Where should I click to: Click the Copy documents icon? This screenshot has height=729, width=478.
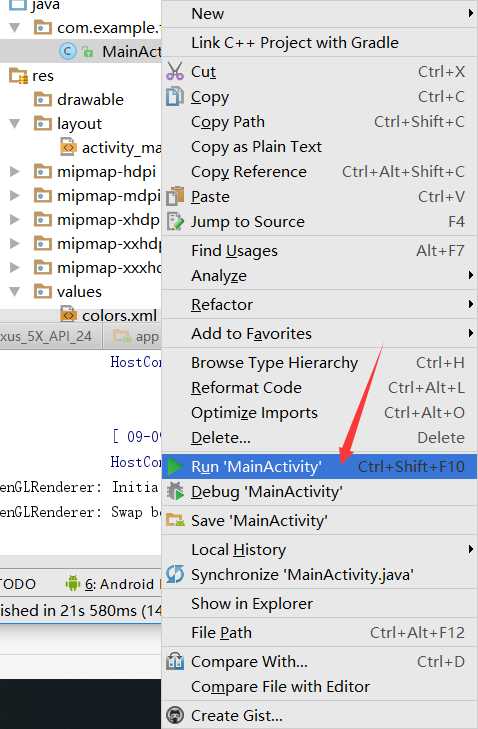tap(175, 97)
